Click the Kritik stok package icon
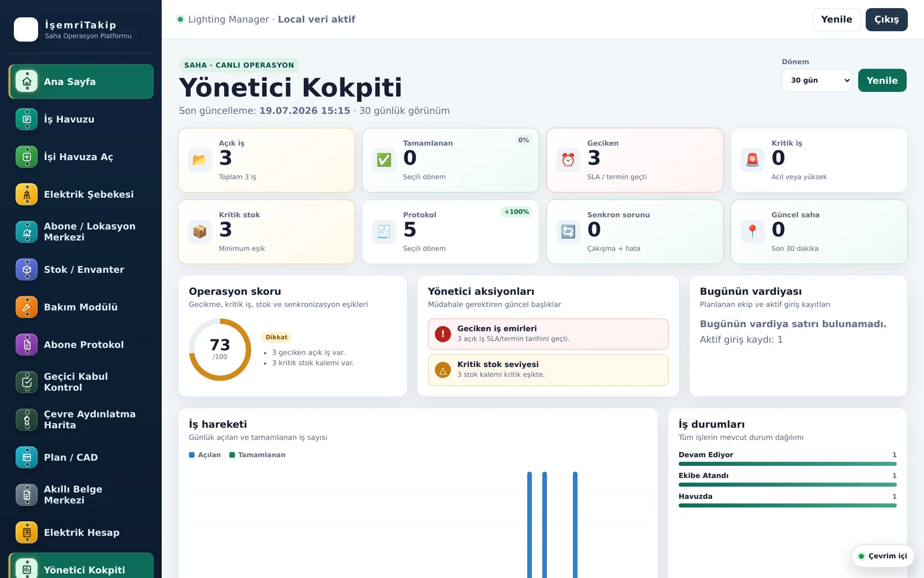 point(199,232)
